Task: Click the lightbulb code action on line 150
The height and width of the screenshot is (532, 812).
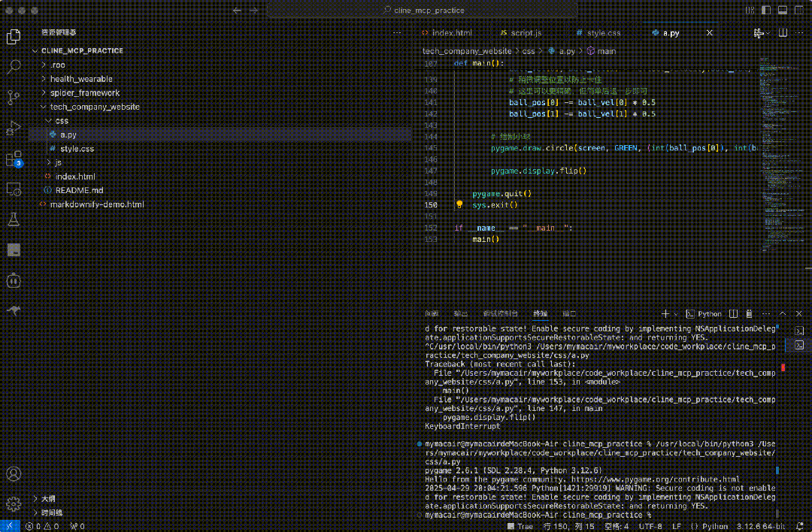Action: (x=459, y=204)
